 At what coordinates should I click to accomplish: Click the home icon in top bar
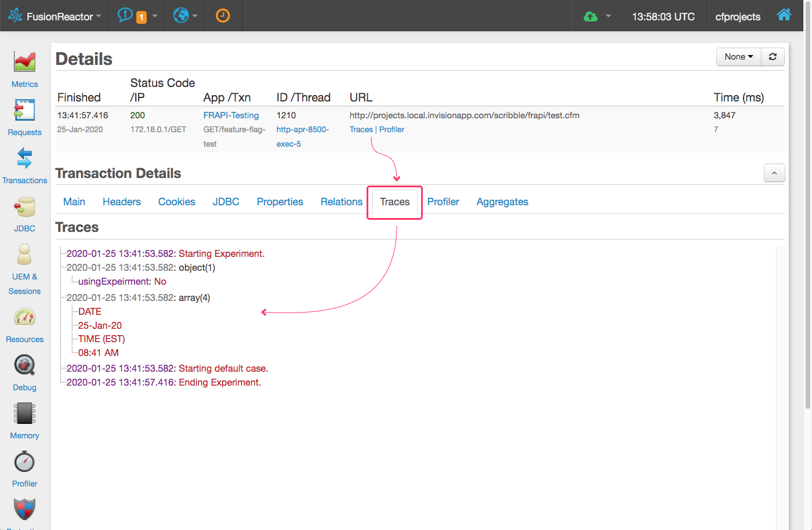pos(784,16)
